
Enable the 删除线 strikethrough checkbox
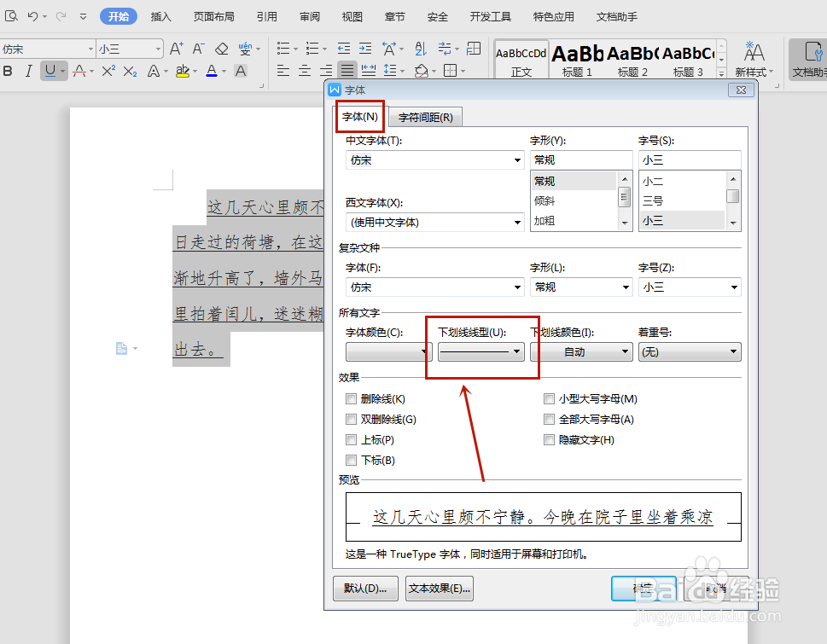pyautogui.click(x=352, y=398)
